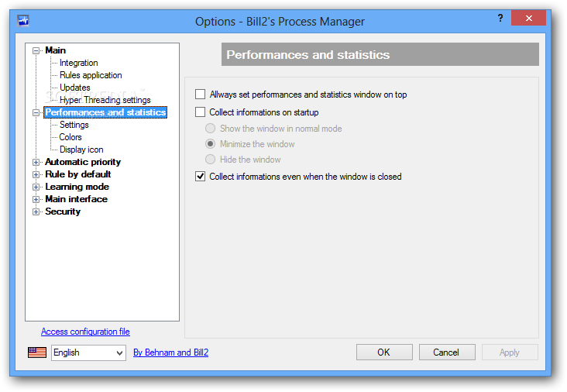Click the app icon in title bar
The width and height of the screenshot is (567, 392).
[x=23, y=21]
